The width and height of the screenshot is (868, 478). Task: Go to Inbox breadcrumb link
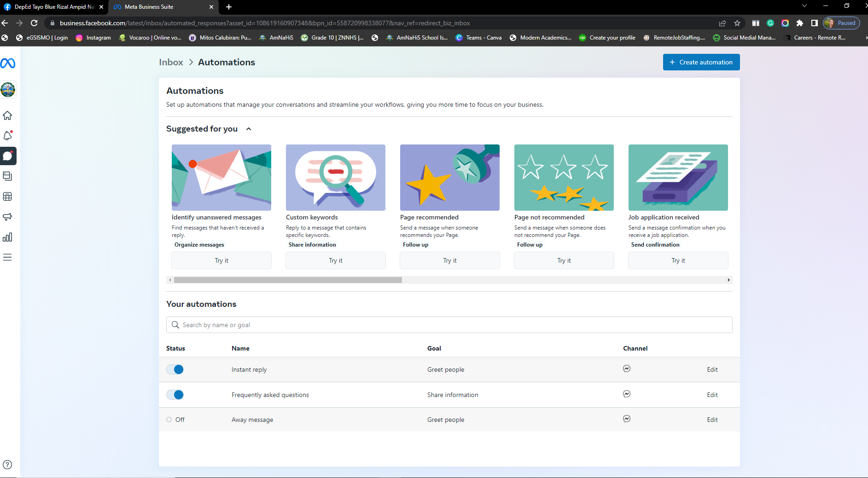(171, 62)
